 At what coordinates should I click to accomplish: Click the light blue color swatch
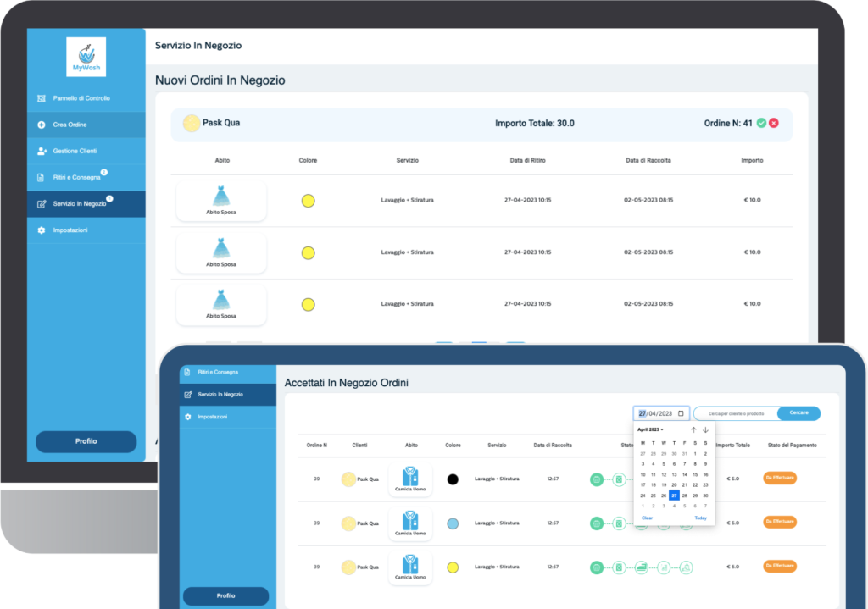453,523
